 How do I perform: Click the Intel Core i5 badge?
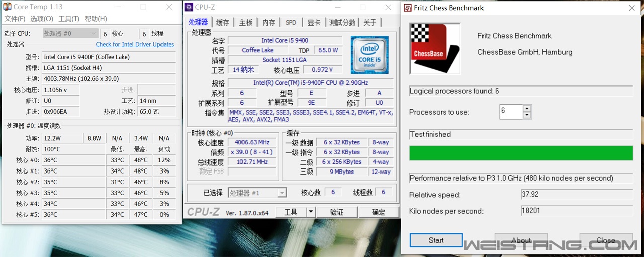(369, 55)
